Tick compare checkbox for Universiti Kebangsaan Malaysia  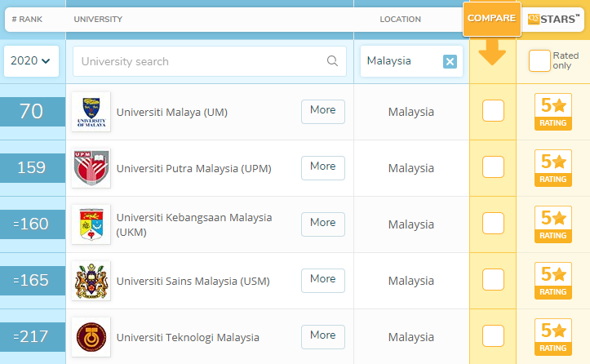pyautogui.click(x=493, y=224)
